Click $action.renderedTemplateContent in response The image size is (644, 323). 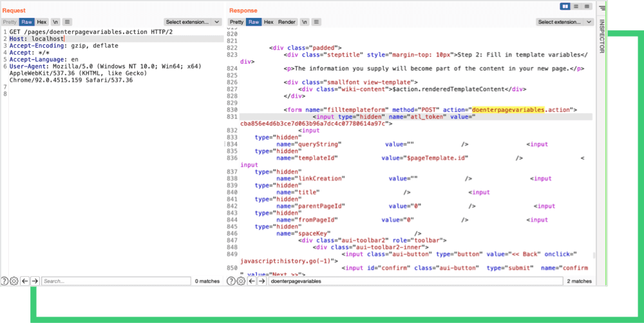pyautogui.click(x=448, y=89)
